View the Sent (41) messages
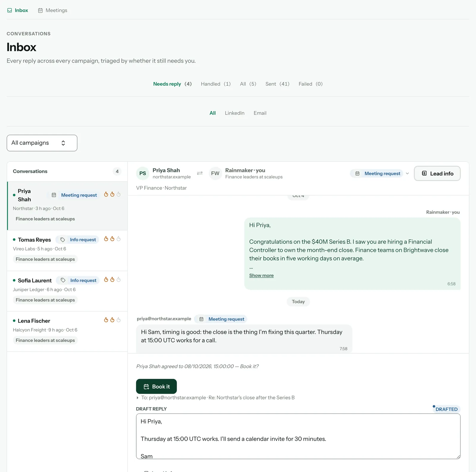Image resolution: width=476 pixels, height=472 pixels. (277, 84)
